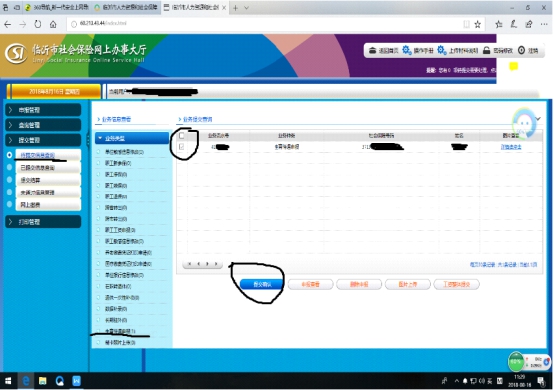
Task: Expand the 申报管理 menu section
Action: click(43, 110)
